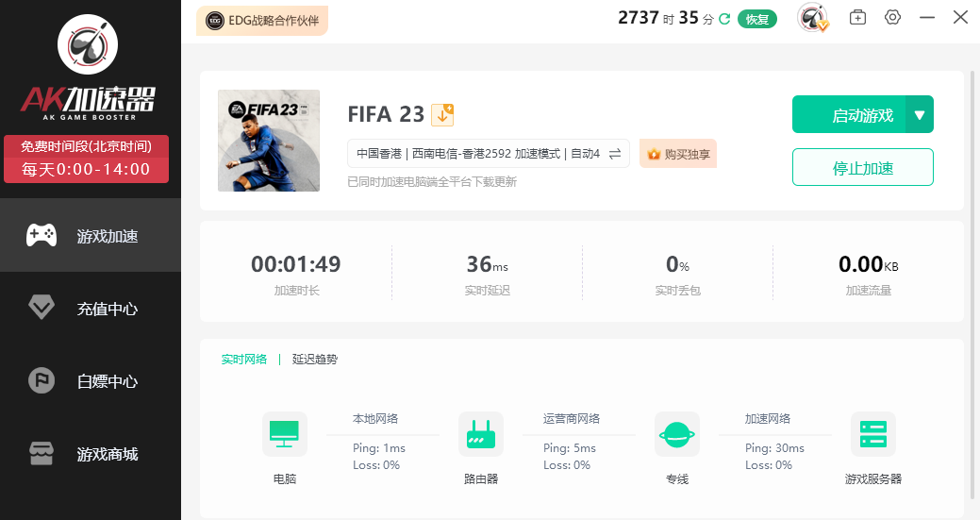Click the 00:01:49 acceleration duration value
This screenshot has height=520, width=980.
pyautogui.click(x=295, y=264)
